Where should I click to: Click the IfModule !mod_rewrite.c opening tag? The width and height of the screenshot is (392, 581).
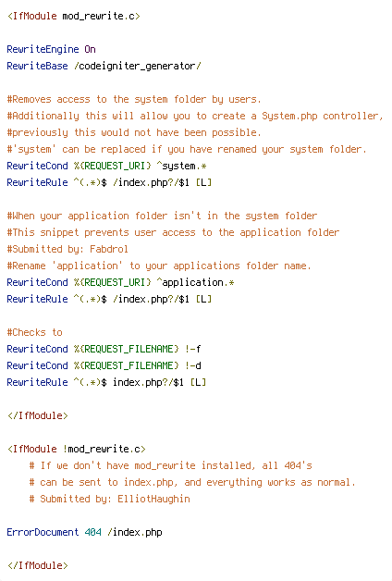[77, 449]
